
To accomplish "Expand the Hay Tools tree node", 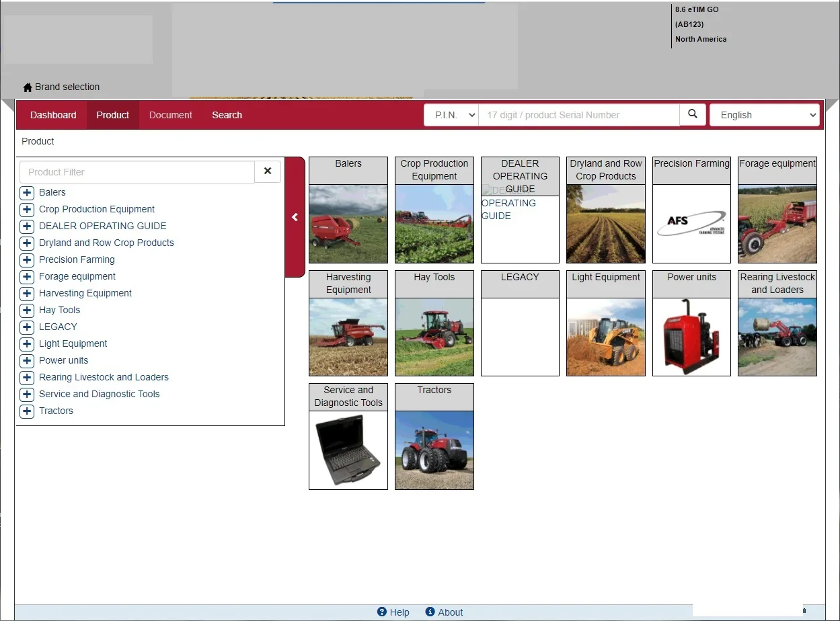I will click(x=27, y=310).
